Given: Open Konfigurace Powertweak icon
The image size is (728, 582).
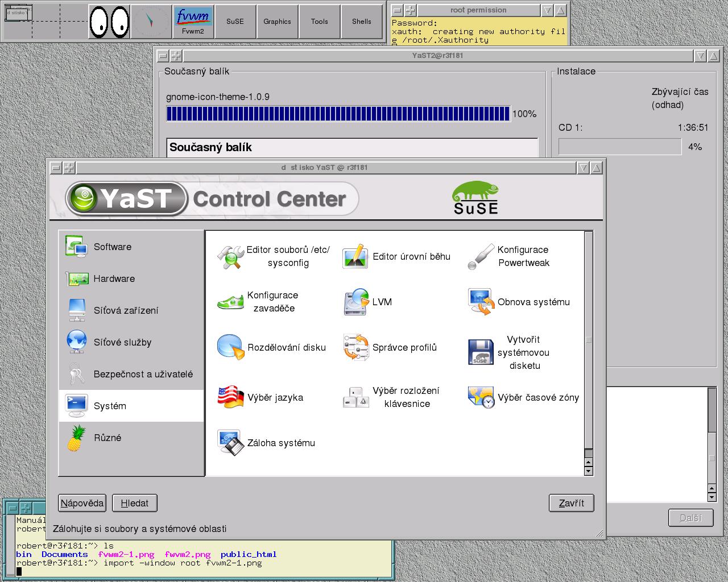Looking at the screenshot, I should (x=481, y=256).
